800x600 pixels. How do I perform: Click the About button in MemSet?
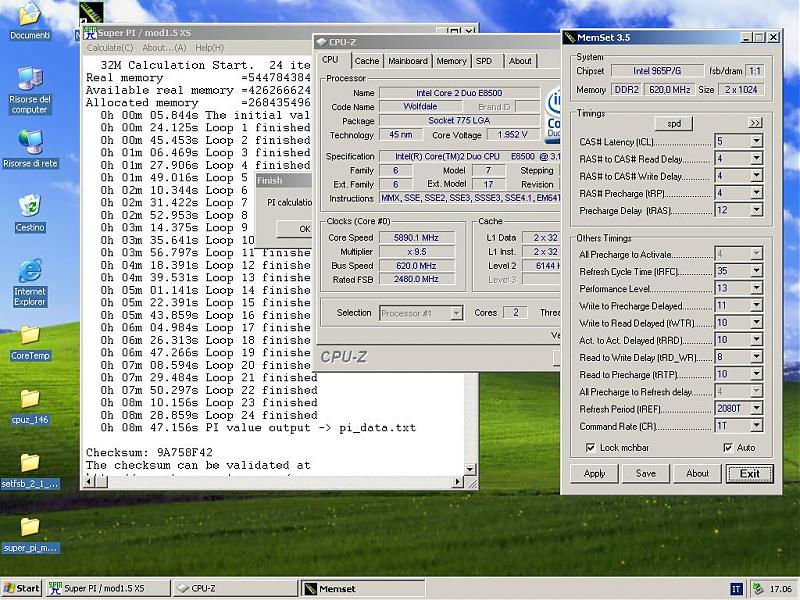point(697,473)
